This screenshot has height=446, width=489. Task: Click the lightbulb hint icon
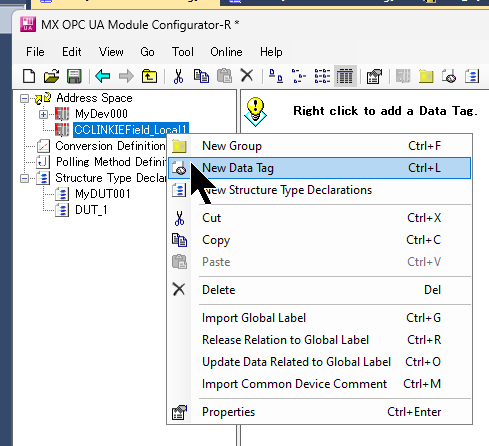[255, 112]
